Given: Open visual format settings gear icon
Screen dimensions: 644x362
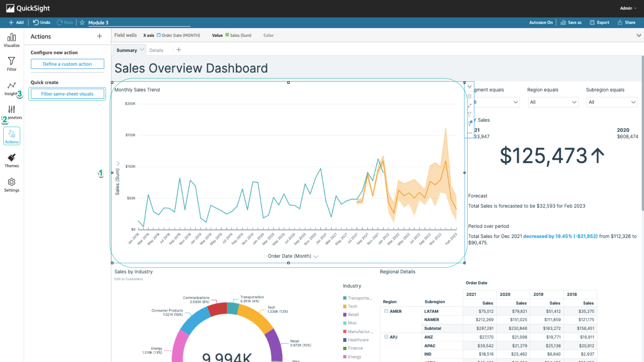Looking at the screenshot, I should [x=470, y=96].
